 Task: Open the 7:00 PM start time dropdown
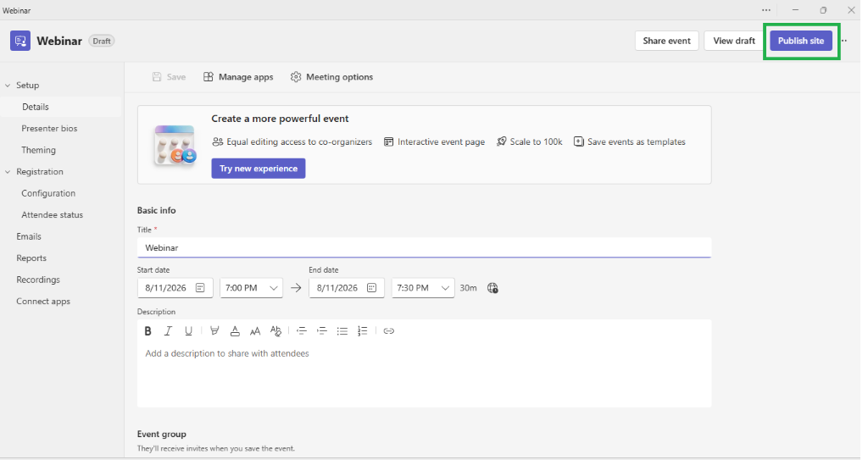tap(251, 288)
